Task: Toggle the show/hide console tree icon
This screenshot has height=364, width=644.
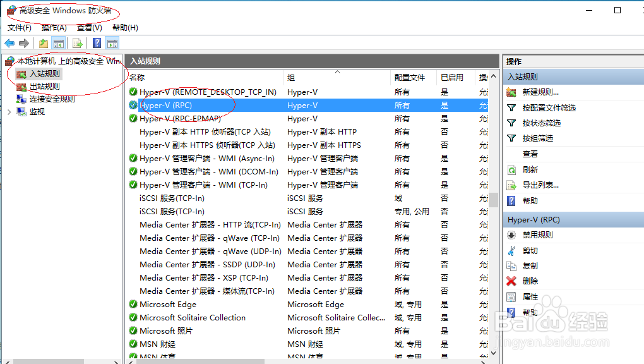Action: click(x=59, y=43)
